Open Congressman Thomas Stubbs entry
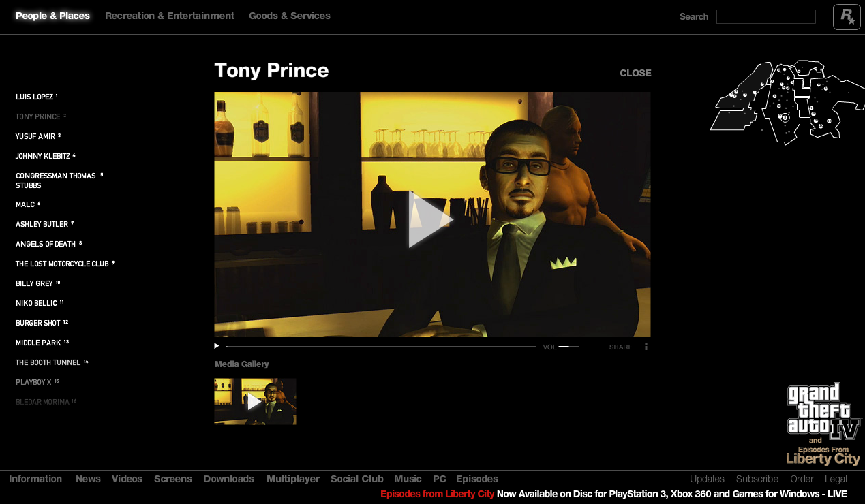 (59, 180)
